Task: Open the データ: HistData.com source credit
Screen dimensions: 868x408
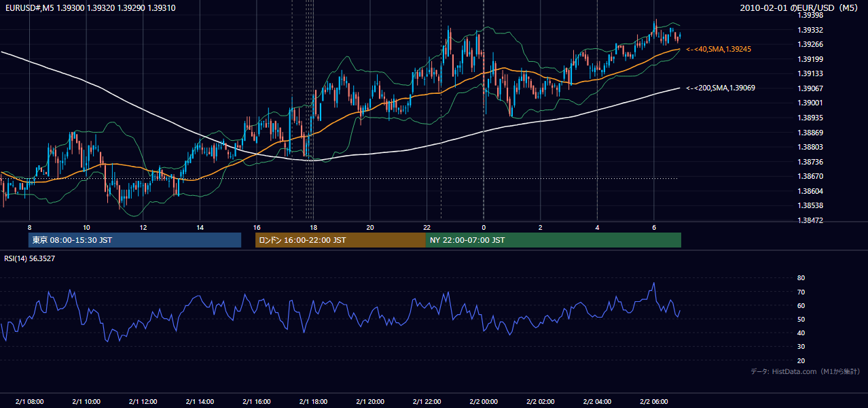Action: (x=806, y=371)
